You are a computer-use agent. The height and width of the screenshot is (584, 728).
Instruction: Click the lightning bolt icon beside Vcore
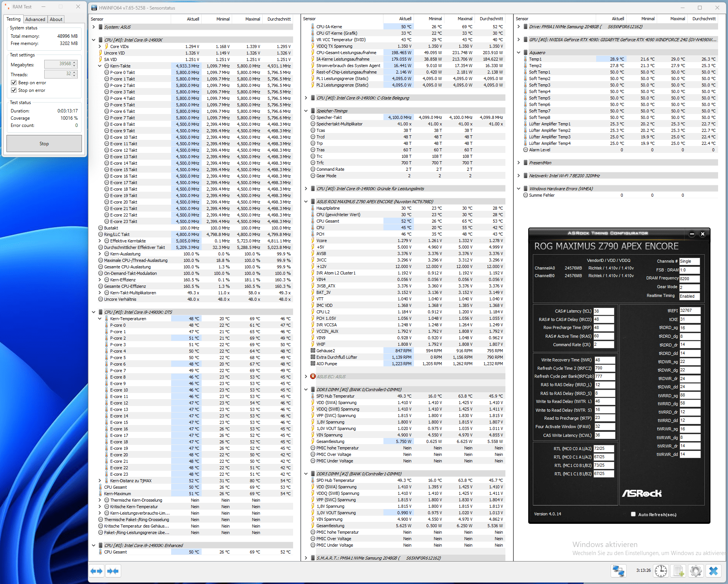(313, 241)
